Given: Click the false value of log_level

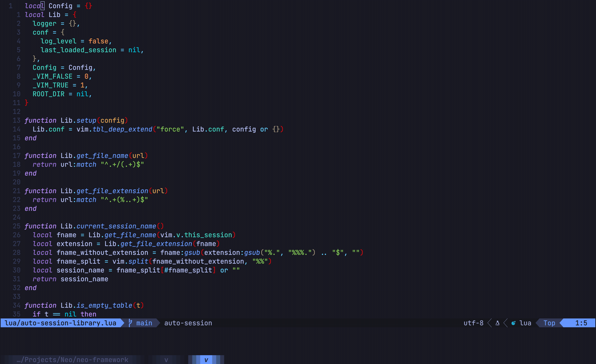Looking at the screenshot, I should [x=98, y=41].
